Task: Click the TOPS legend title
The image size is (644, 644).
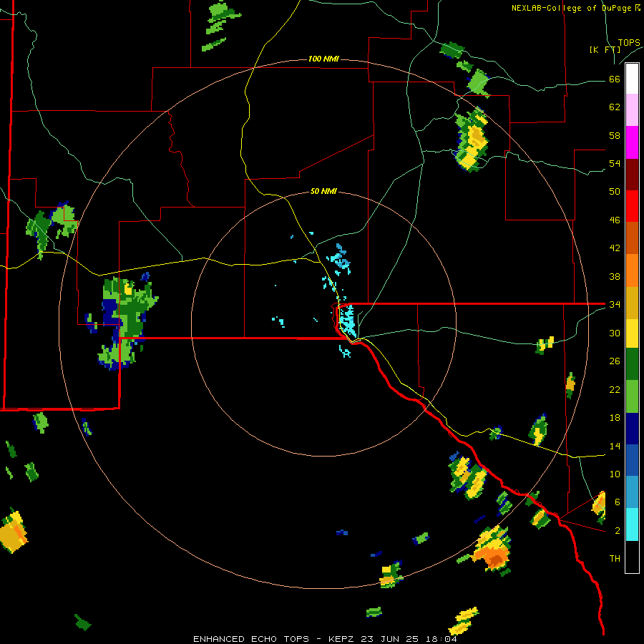Action: tap(629, 43)
